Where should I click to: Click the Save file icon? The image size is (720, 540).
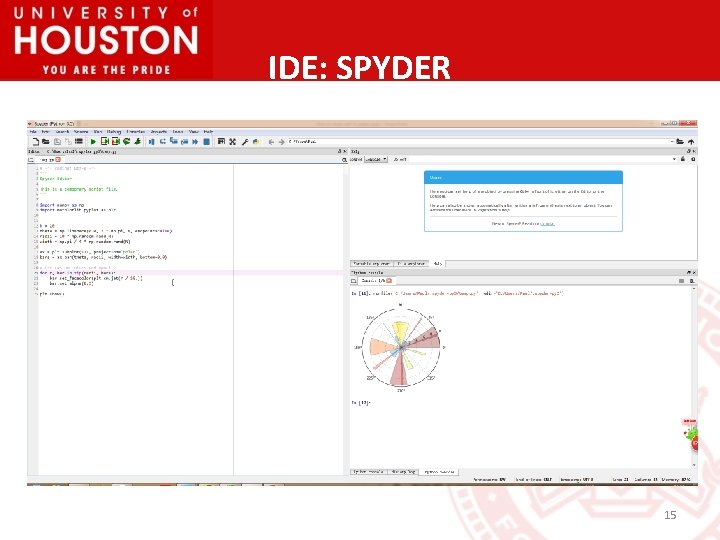coord(57,142)
